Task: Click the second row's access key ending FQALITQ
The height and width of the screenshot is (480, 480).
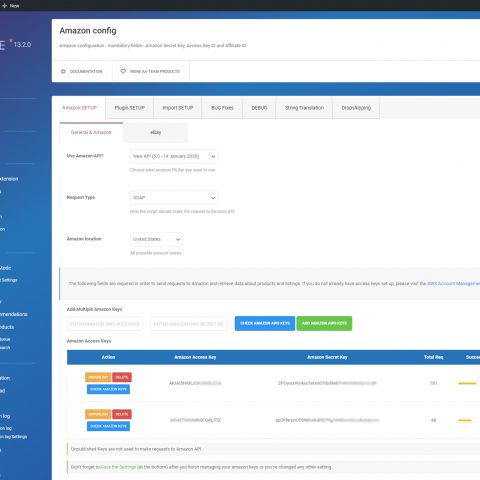Action: 195,420
